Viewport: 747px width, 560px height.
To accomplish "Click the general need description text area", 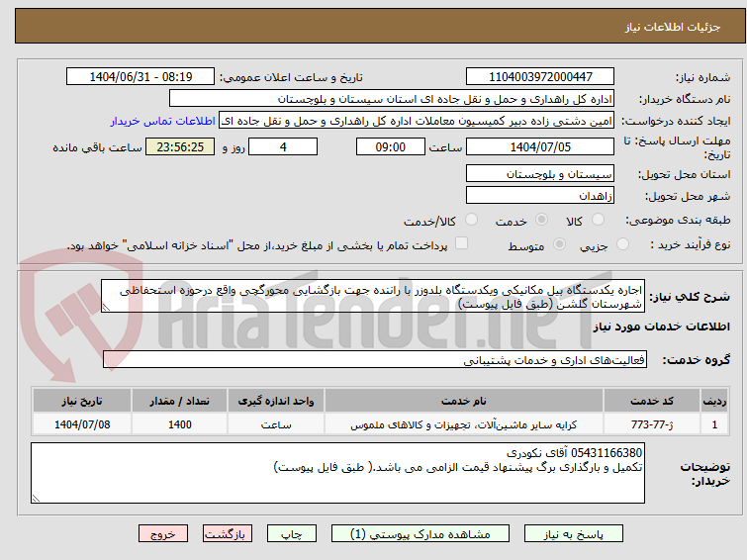I will click(373, 296).
